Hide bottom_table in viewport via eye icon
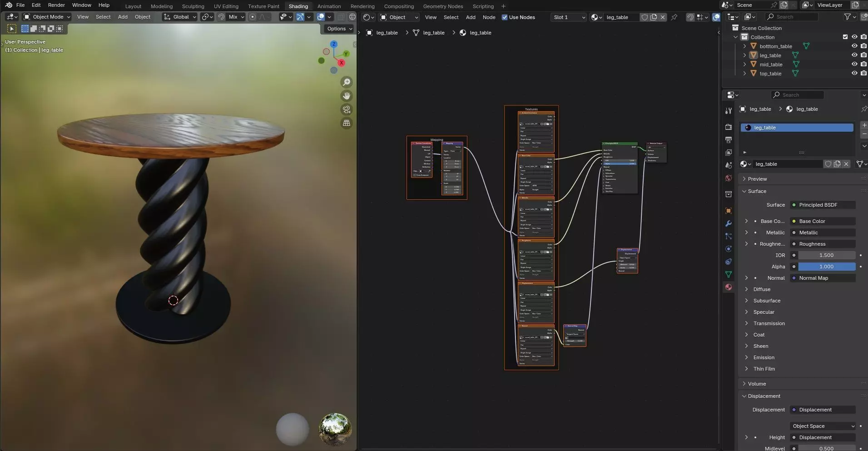The image size is (868, 451). 854,46
